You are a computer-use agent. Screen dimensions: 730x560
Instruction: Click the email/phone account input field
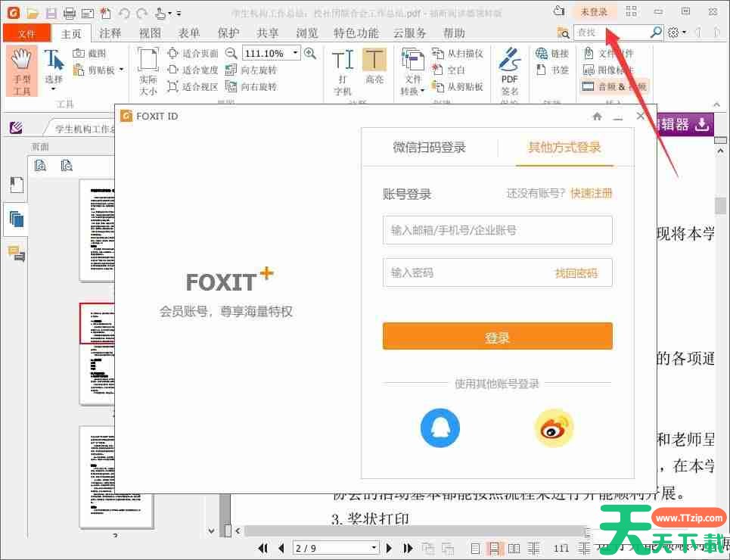coord(497,230)
